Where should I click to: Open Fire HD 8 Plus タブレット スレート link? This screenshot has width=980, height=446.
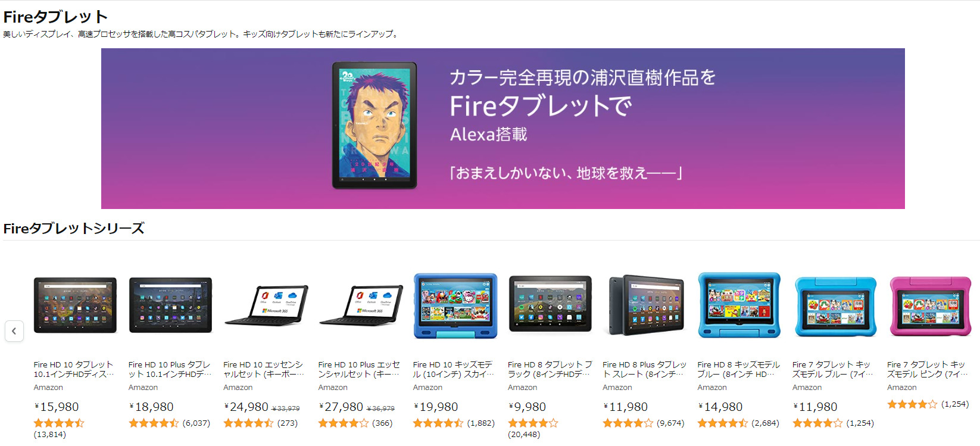tap(644, 369)
